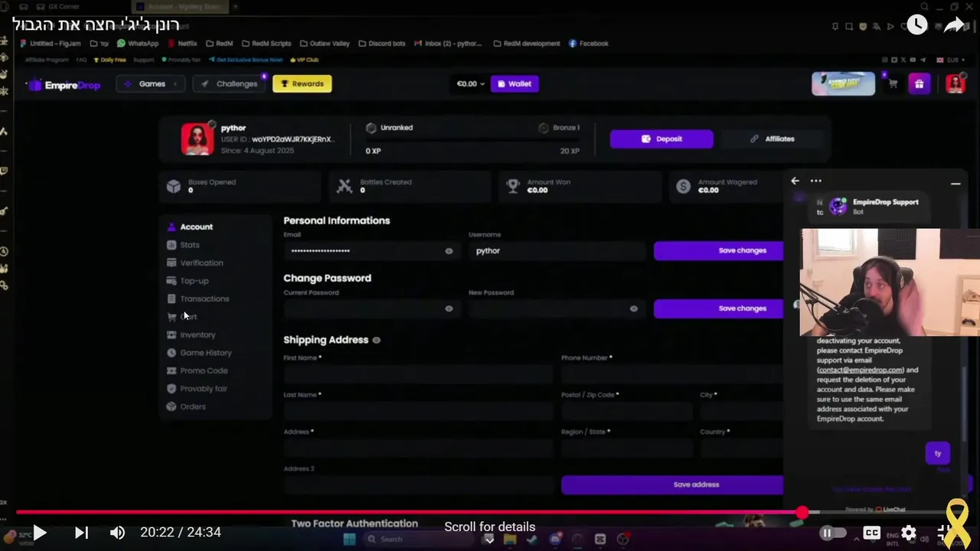The height and width of the screenshot is (551, 980).
Task: Go to Top-up section
Action: click(194, 281)
